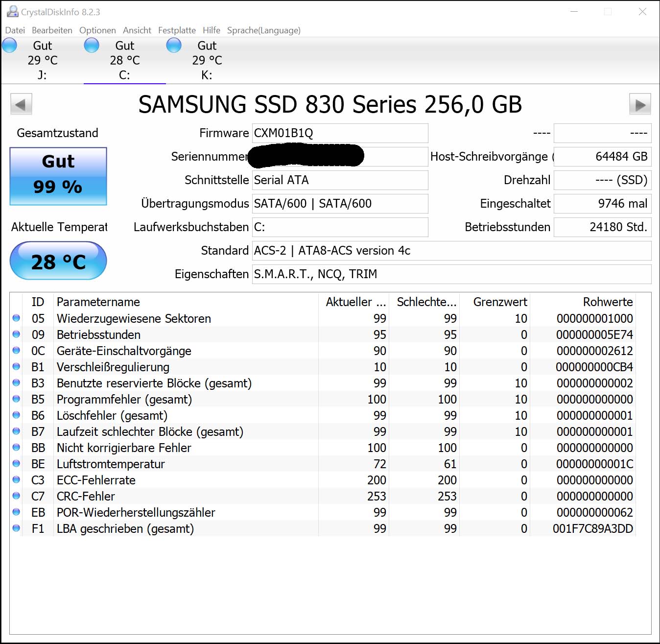Click the Drehzahl value ---- (SSD)
660x644 pixels.
[603, 180]
